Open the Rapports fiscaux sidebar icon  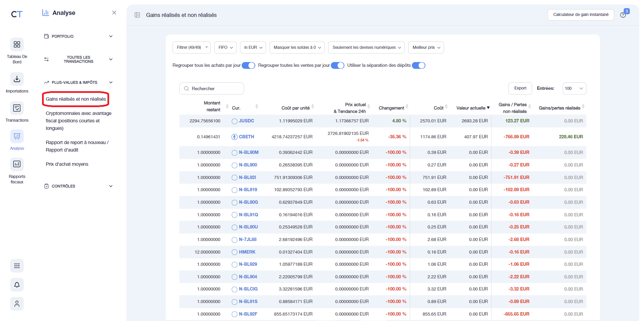(x=17, y=164)
